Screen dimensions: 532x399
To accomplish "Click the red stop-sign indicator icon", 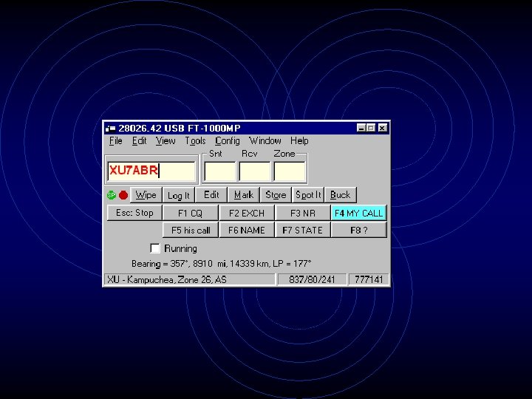I will (123, 195).
